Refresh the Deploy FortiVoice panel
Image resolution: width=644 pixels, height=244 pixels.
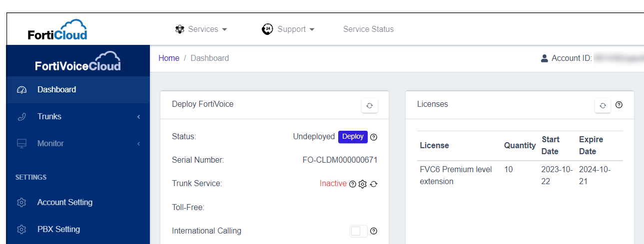369,105
